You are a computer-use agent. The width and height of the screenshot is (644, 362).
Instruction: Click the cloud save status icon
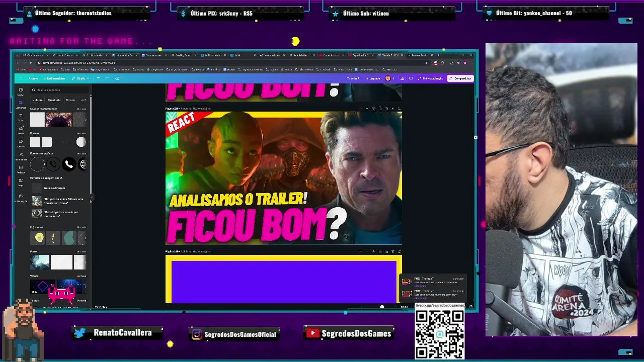(117, 78)
